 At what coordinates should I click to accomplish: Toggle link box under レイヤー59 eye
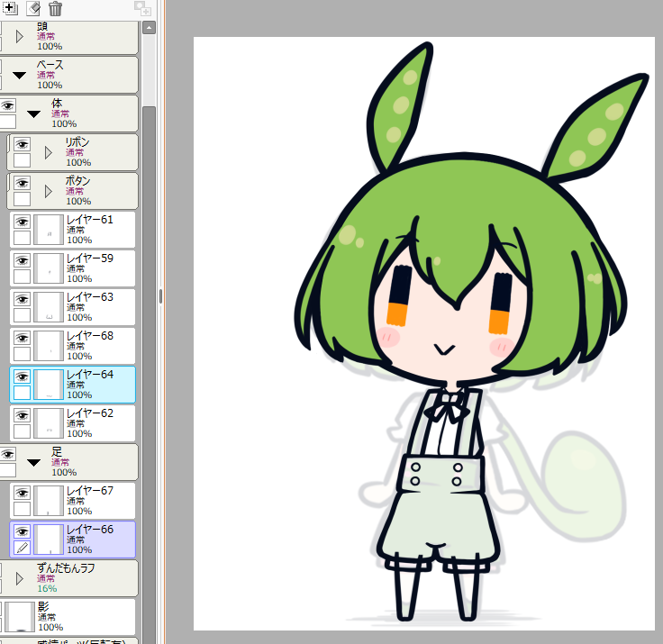(22, 277)
